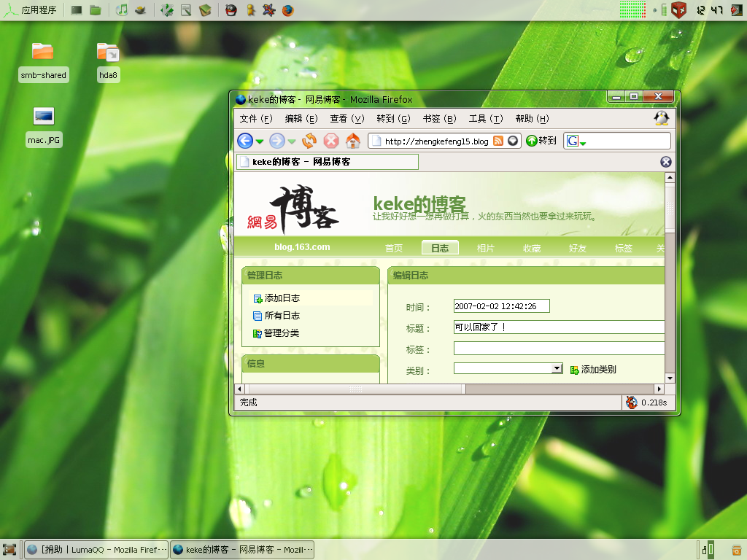
Task: Stop loading with the red X button
Action: 331,141
